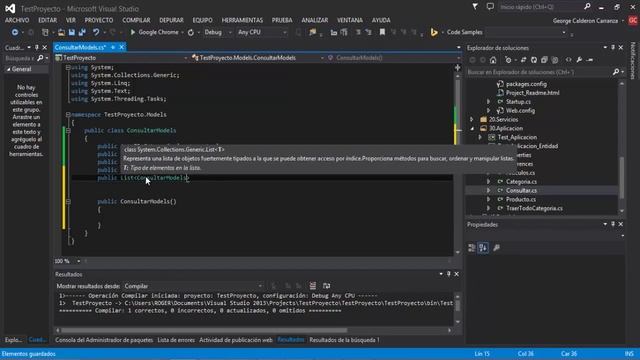Open the ANALIZAR menu
This screenshot has width=640, height=360.
tap(315, 20)
